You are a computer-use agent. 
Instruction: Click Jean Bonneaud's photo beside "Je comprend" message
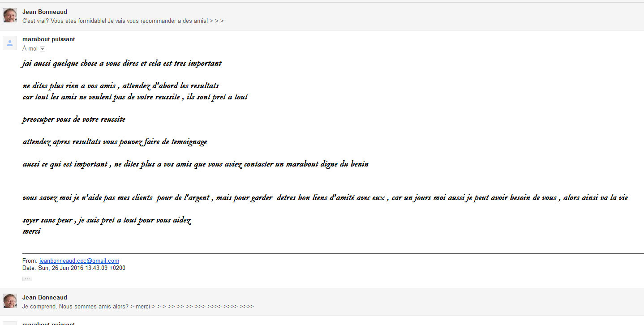10,301
